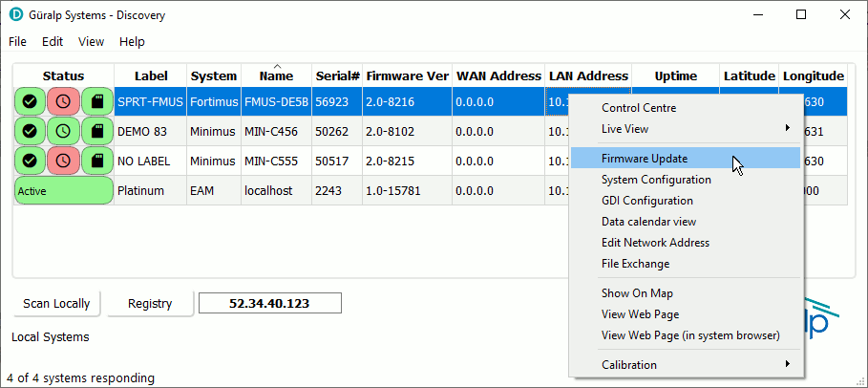This screenshot has width=868, height=388.
Task: Click the MIN-C456 name cell
Action: 276,131
